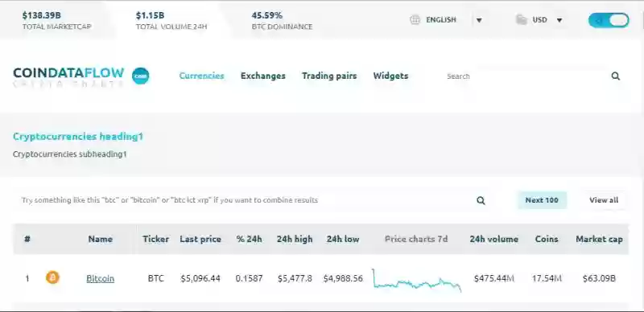The width and height of the screenshot is (644, 312).
Task: Click the round COIN badge beside logo
Action: point(140,76)
